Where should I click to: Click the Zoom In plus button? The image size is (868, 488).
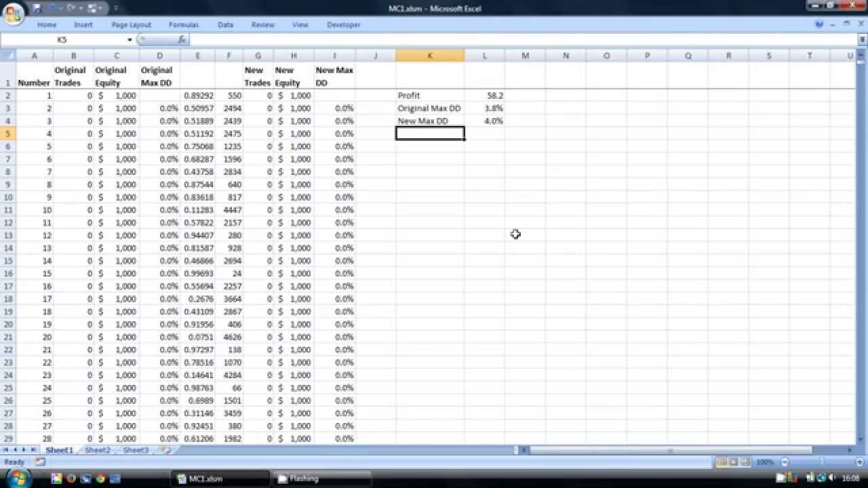click(860, 462)
